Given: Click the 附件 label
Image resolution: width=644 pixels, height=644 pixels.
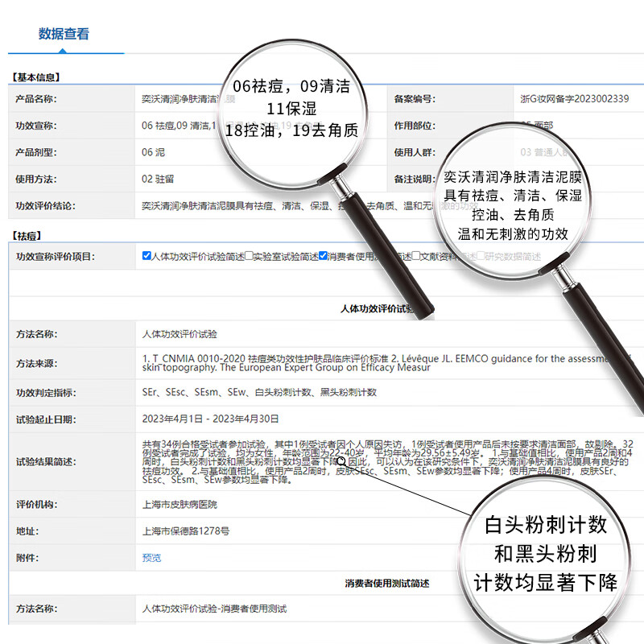Looking at the screenshot, I should coord(27,558).
